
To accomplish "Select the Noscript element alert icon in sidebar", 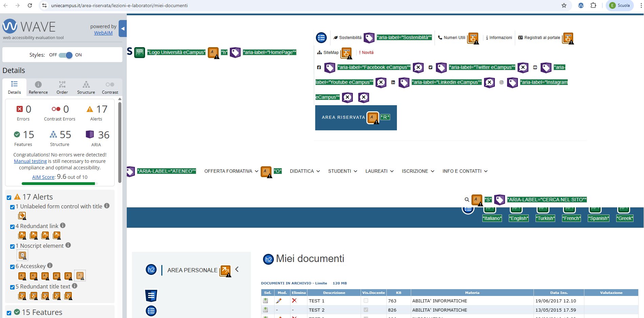I will coord(22,255).
